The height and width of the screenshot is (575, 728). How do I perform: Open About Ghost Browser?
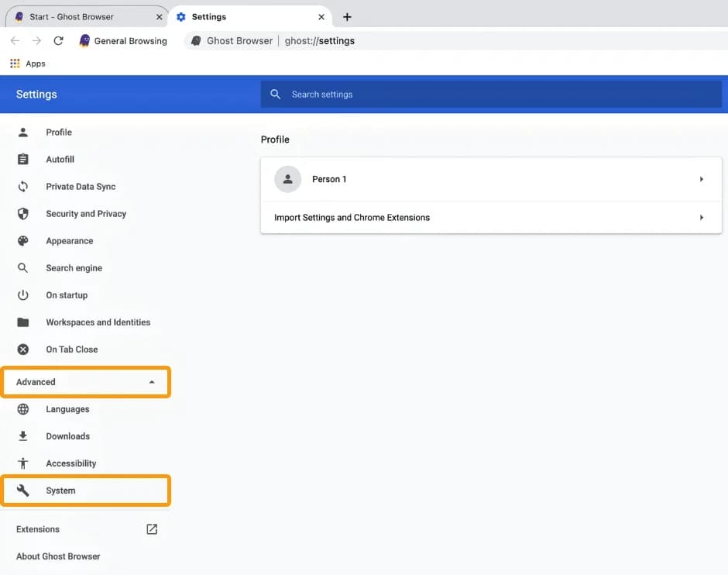(57, 556)
